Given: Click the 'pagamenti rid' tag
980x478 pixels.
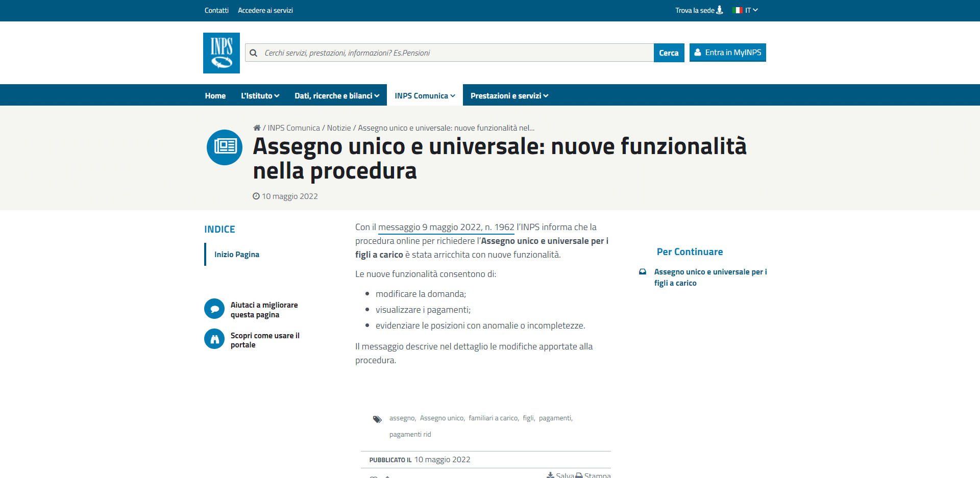Looking at the screenshot, I should point(410,434).
